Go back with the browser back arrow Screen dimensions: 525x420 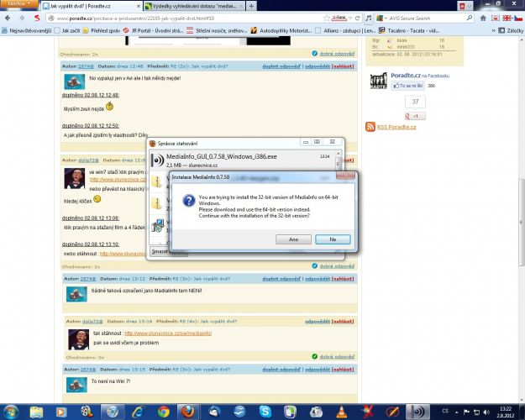coord(8,18)
